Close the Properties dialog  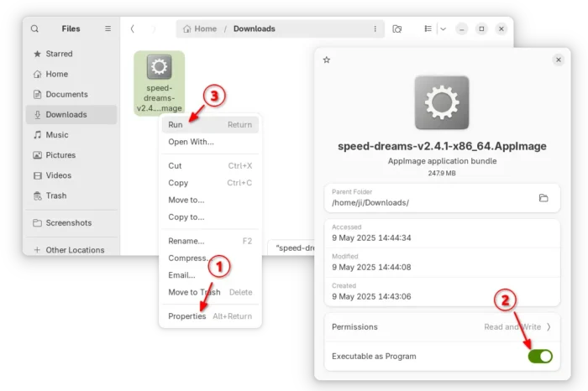(559, 60)
